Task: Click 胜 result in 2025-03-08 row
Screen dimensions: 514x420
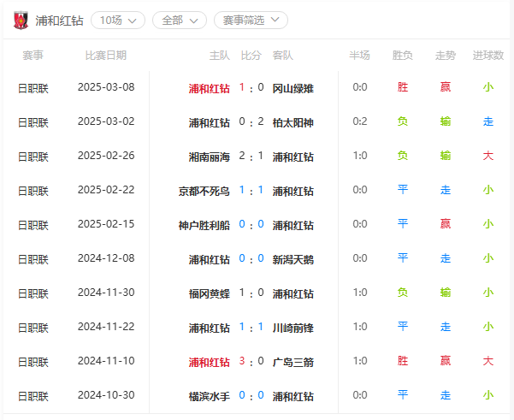Action: [403, 87]
